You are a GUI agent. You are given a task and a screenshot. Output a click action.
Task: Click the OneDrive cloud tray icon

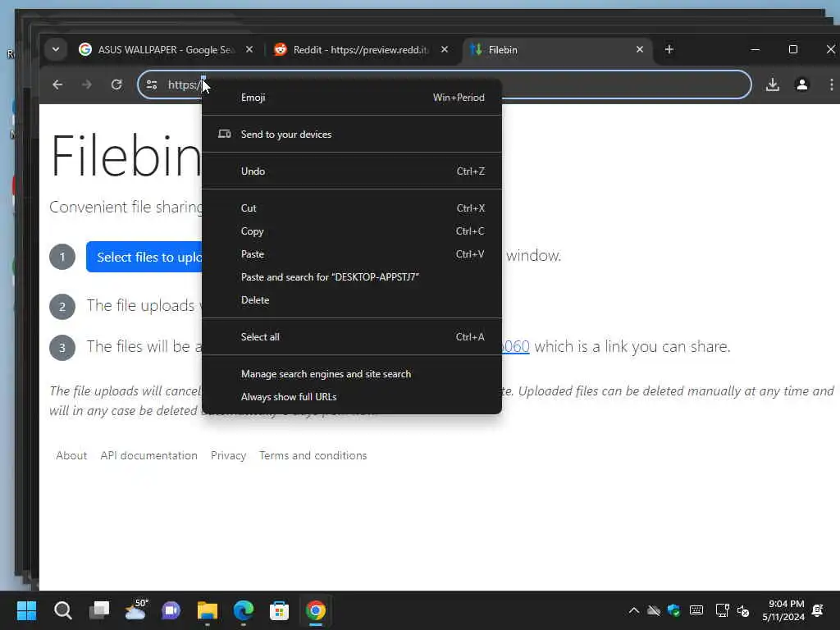click(x=654, y=610)
